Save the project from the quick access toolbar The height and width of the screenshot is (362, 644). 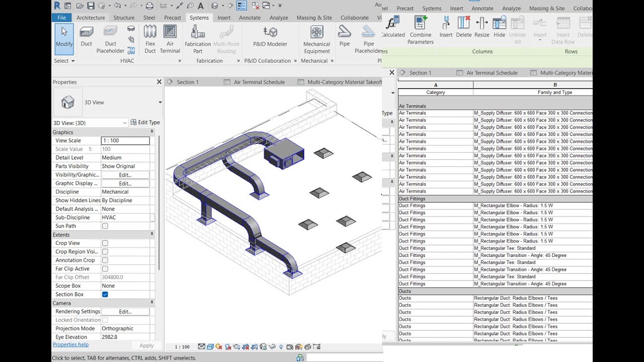coord(91,6)
